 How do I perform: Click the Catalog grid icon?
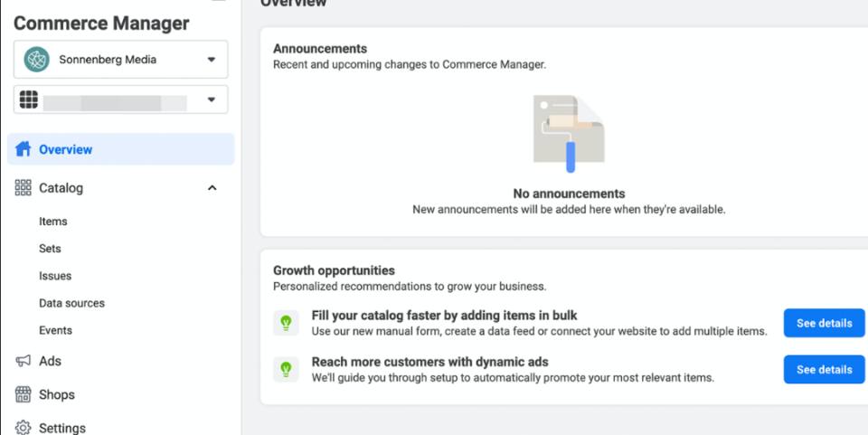click(23, 187)
